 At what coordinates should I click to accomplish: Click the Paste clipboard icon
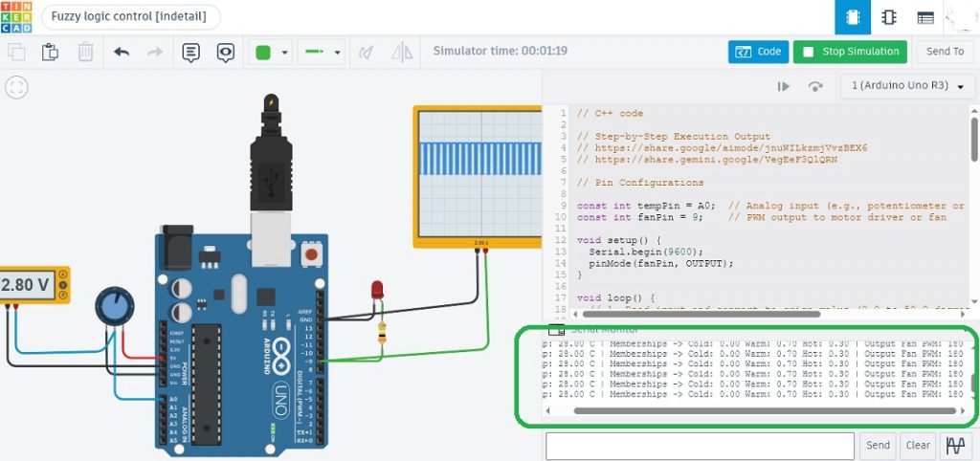[x=50, y=52]
